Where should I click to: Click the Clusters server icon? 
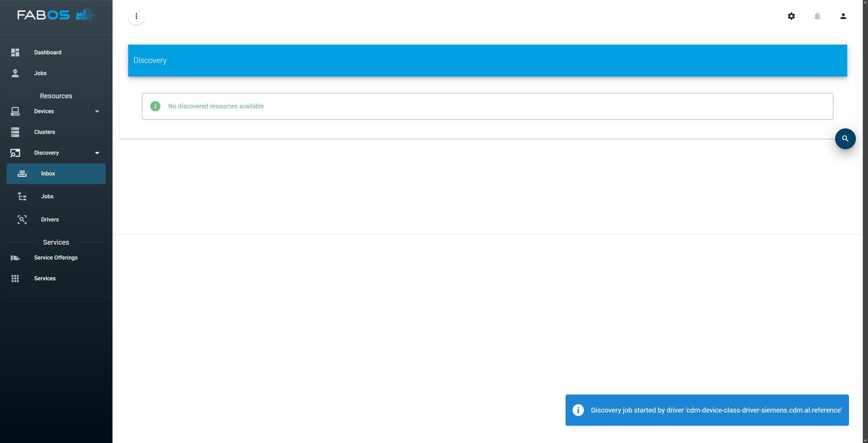tap(15, 132)
